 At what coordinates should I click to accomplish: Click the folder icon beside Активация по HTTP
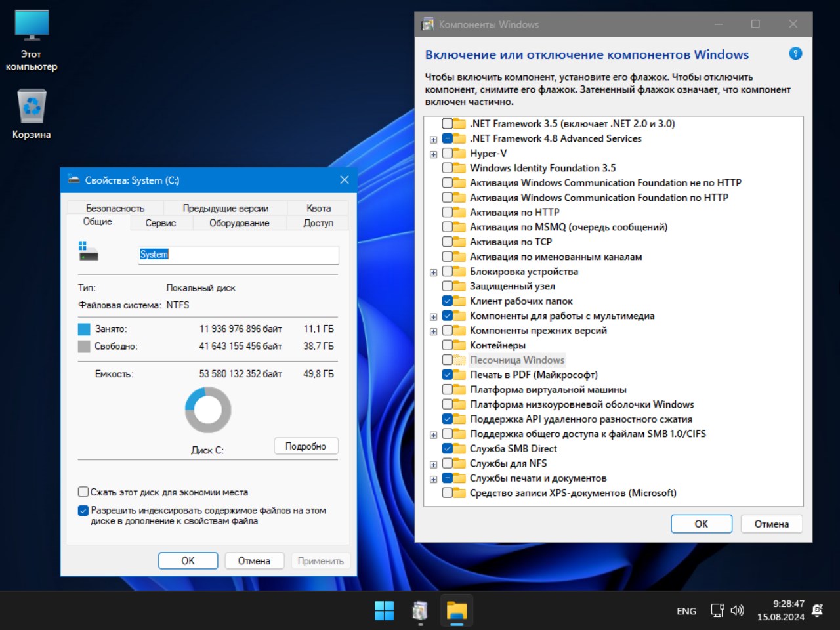(459, 212)
